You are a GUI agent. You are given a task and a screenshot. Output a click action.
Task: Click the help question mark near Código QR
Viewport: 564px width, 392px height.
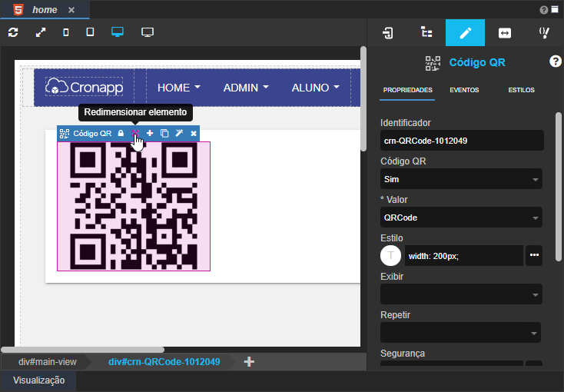[x=555, y=61]
